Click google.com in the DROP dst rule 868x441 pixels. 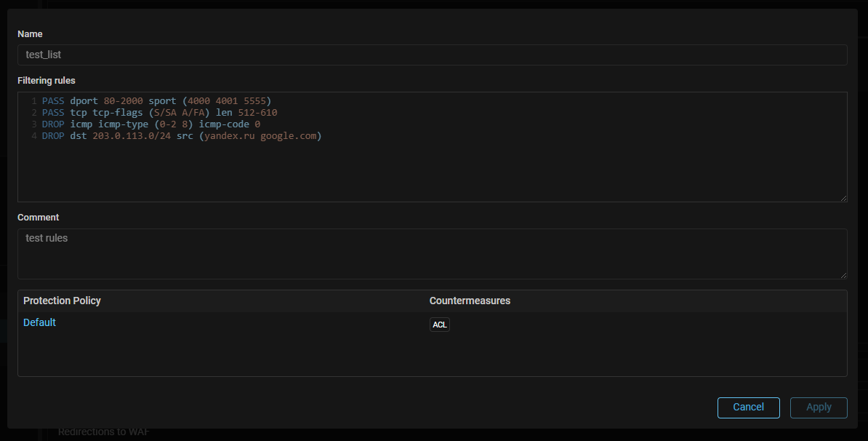288,136
